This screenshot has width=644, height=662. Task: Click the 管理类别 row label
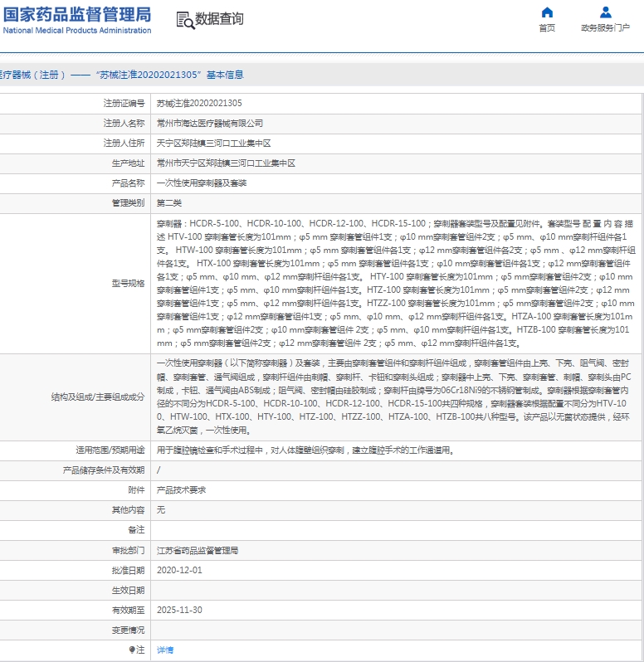coord(128,203)
